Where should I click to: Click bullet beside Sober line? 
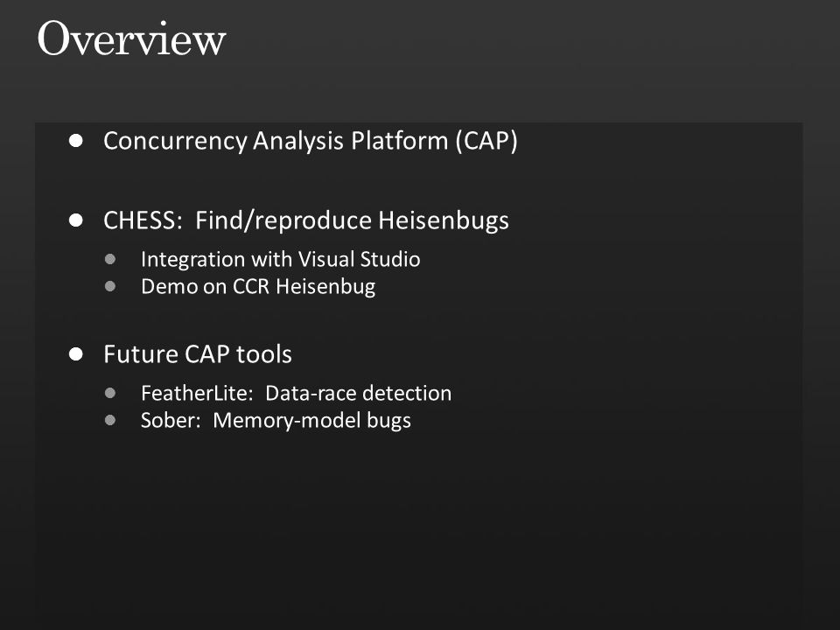(110, 420)
